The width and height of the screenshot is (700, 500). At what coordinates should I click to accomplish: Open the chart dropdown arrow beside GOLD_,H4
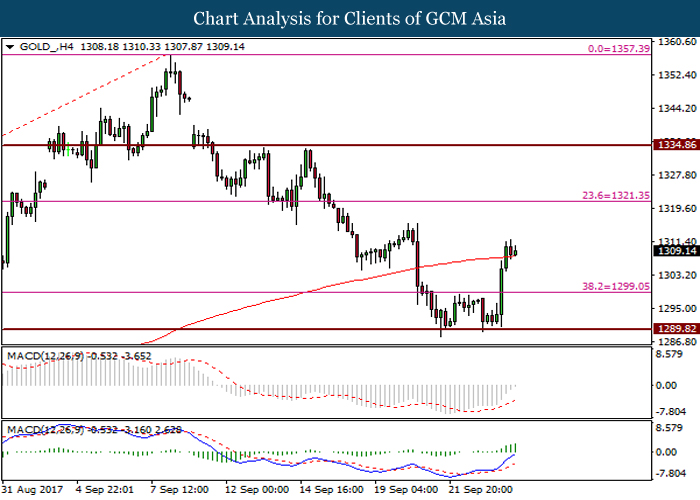pos(10,47)
